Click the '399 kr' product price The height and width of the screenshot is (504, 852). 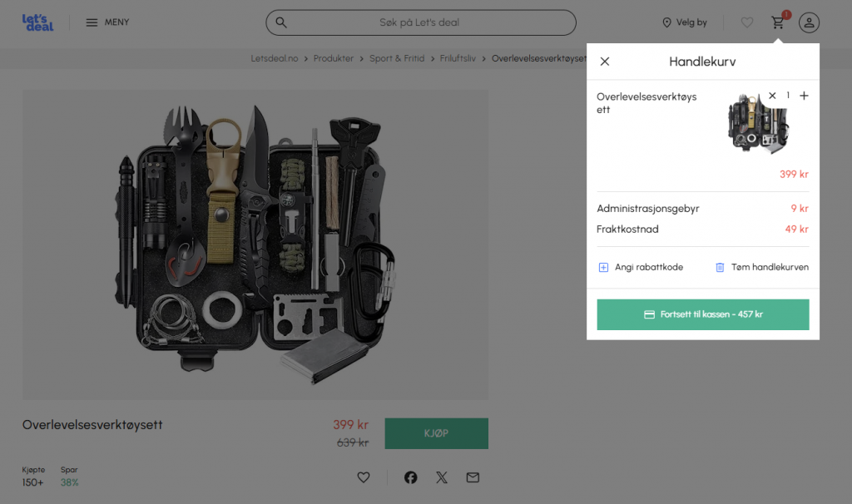pos(350,425)
